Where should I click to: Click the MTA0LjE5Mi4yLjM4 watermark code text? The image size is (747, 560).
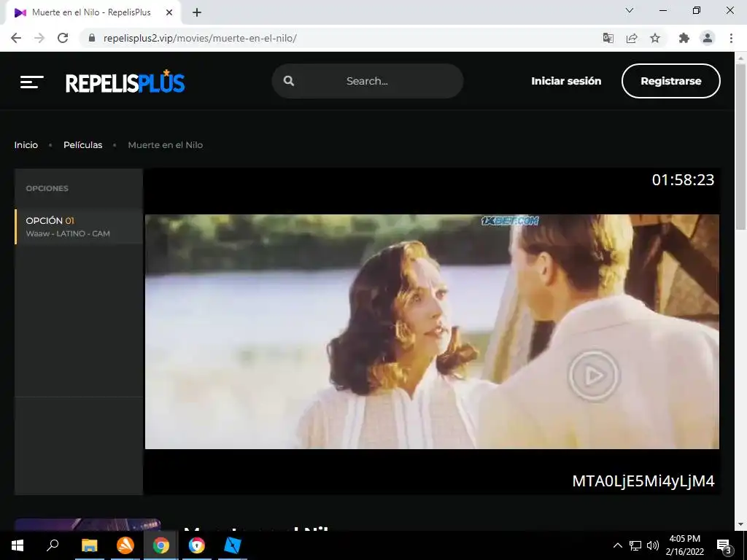(x=643, y=481)
